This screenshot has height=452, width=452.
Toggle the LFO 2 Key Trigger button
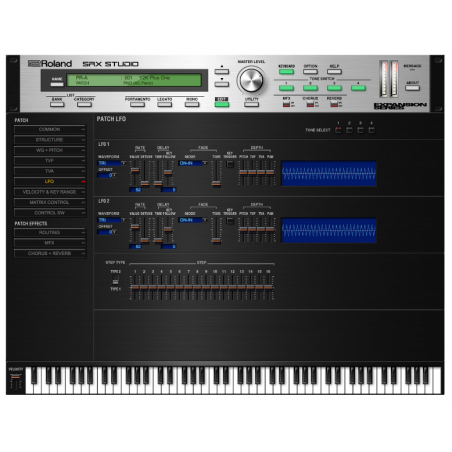[x=230, y=221]
